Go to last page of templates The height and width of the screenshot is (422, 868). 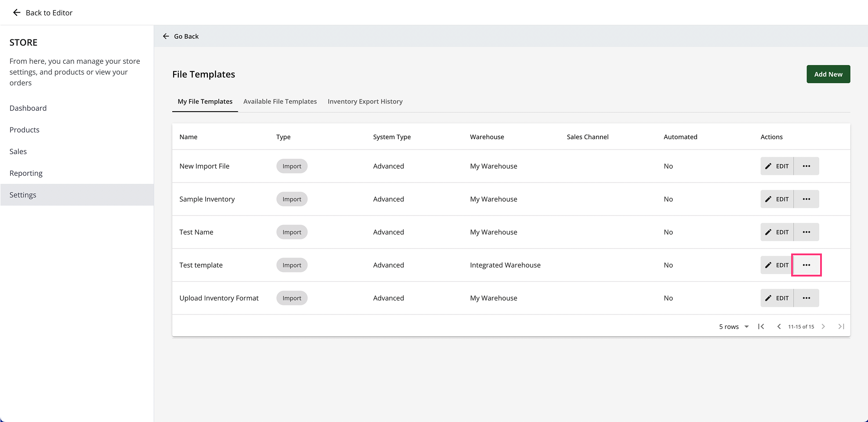click(841, 327)
